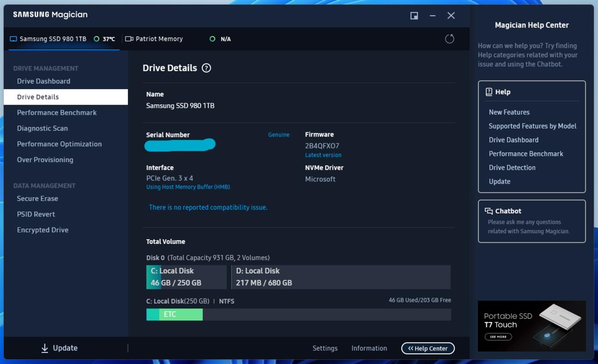Screen dimensions: 598x364
Task: Click the PCIe Gen. 3 x 4 text
Action: point(170,178)
